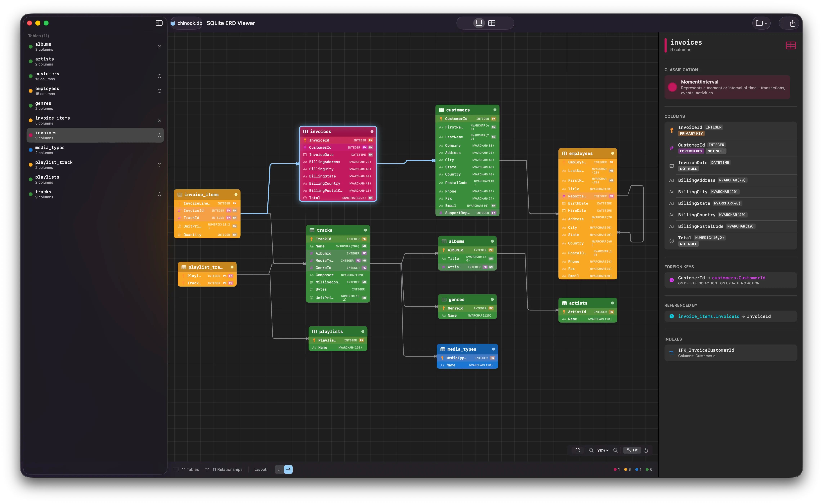823x504 pixels.
Task: Click the 11 Tables status item
Action: pos(186,469)
